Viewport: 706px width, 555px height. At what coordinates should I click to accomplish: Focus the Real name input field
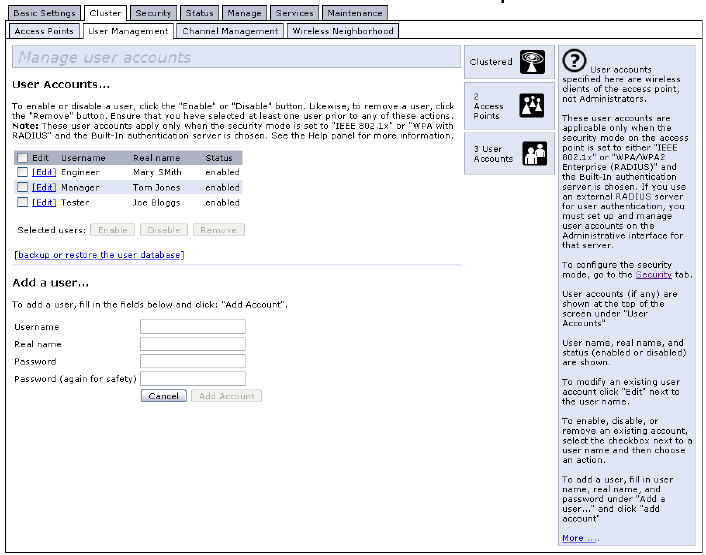193,343
